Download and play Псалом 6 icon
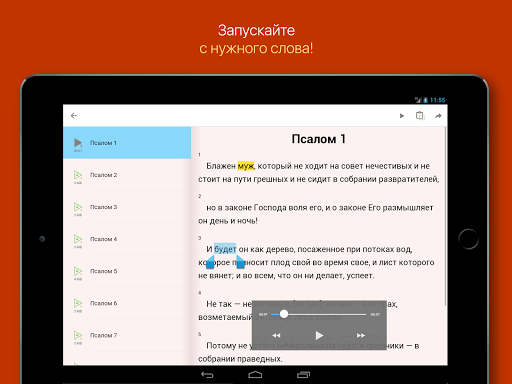 78,303
